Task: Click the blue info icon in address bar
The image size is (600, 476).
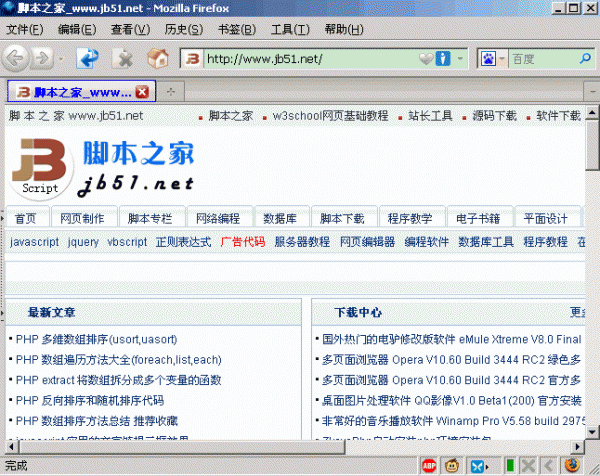Action: [x=443, y=59]
